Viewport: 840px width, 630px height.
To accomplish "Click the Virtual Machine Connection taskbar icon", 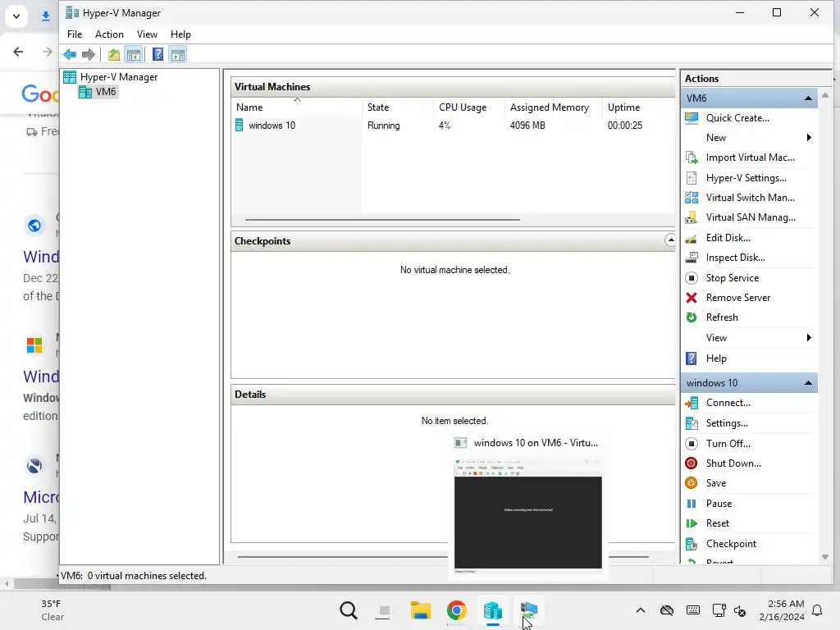I will 529,610.
